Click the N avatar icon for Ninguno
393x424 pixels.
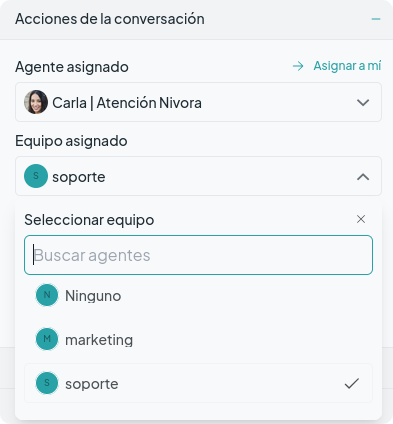click(x=47, y=295)
